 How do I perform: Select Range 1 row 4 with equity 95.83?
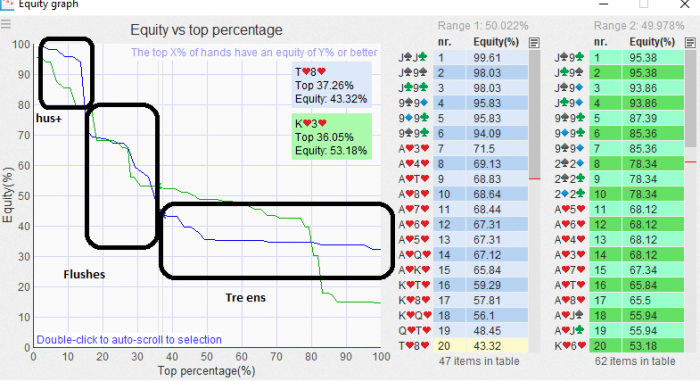462,103
